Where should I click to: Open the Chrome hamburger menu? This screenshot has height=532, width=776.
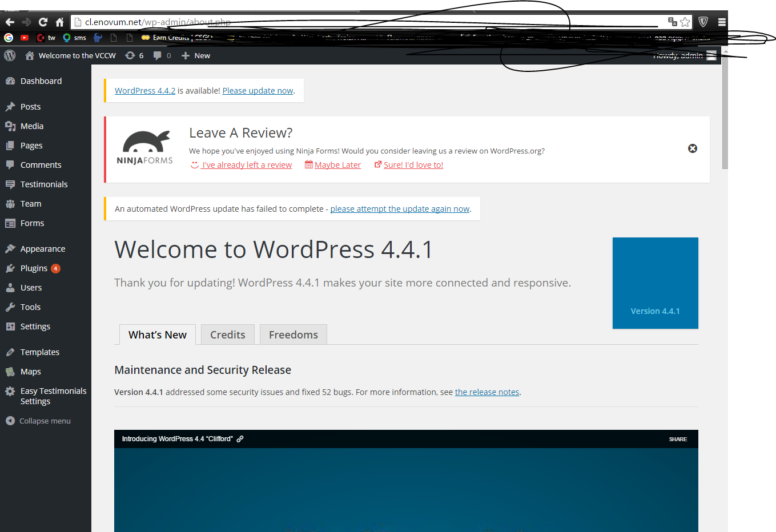pos(722,22)
